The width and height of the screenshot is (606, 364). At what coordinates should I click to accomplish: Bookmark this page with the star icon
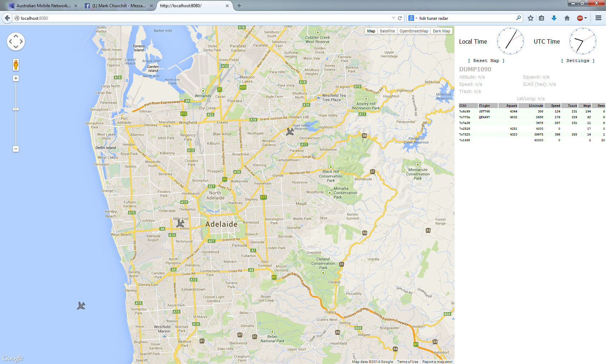(x=530, y=18)
